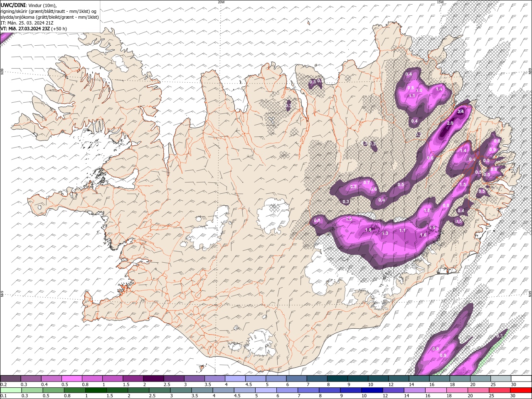
Task: Select upper legend light grey swatch starting at 25
Action: 501,379
